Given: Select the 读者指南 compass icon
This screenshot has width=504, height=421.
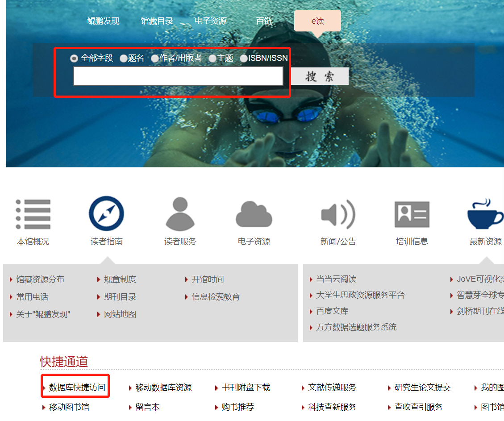Looking at the screenshot, I should [106, 213].
